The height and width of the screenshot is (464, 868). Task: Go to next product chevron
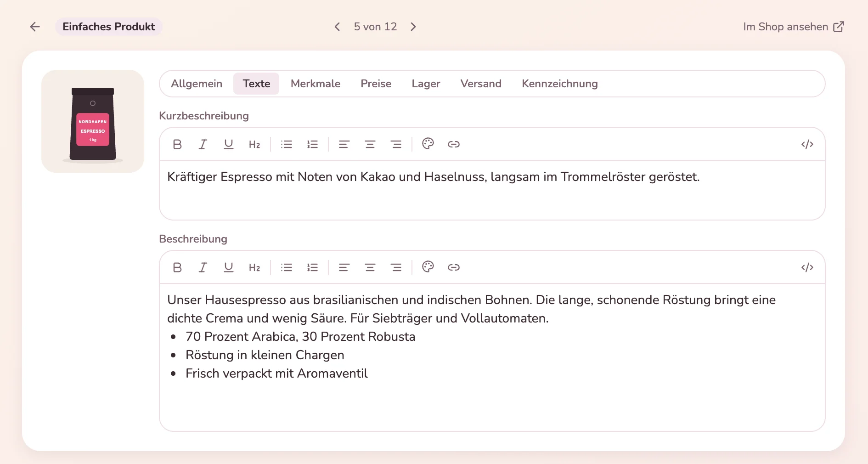[x=413, y=27]
